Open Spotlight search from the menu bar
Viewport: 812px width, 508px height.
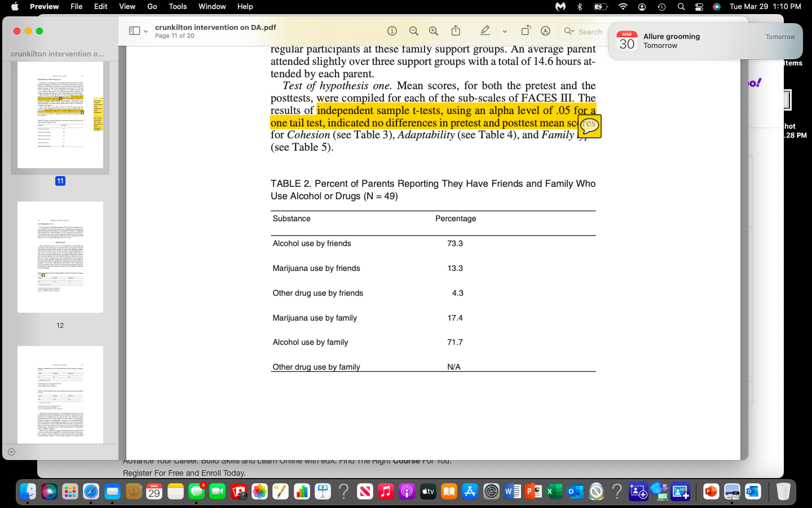point(681,7)
